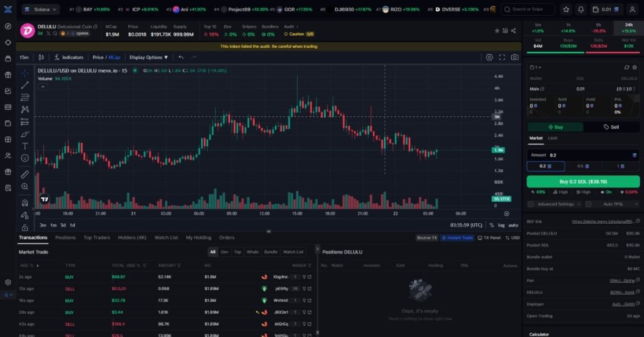Toggle Bourve TX option
The image size is (644, 337).
427,238
